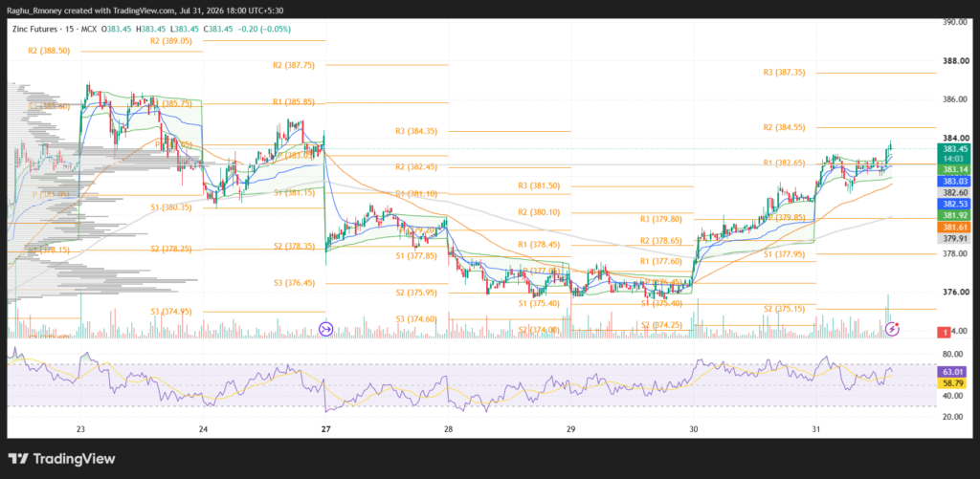980x479 pixels.
Task: Click the green current price tag 383.45
Action: pos(956,148)
